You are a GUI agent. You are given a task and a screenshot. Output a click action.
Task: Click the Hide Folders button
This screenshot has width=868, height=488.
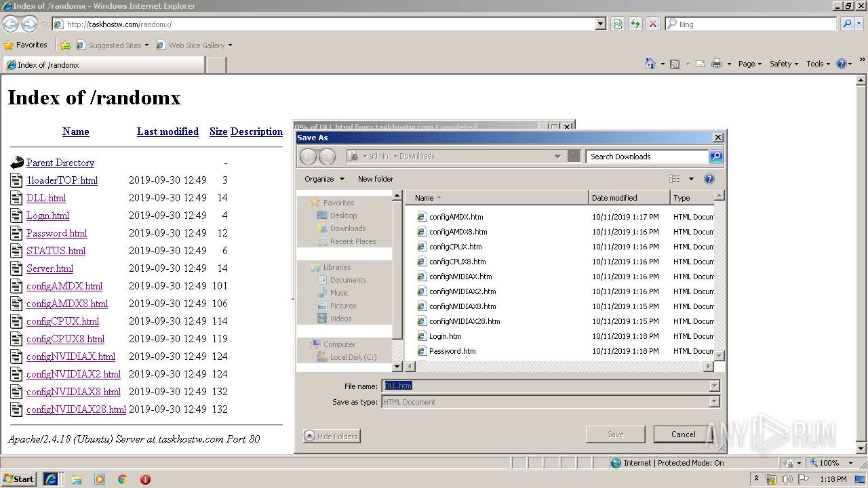coord(332,436)
